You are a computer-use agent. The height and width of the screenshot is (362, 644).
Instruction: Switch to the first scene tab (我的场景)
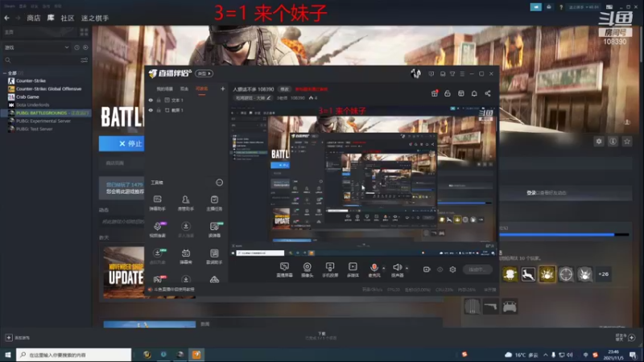[165, 88]
